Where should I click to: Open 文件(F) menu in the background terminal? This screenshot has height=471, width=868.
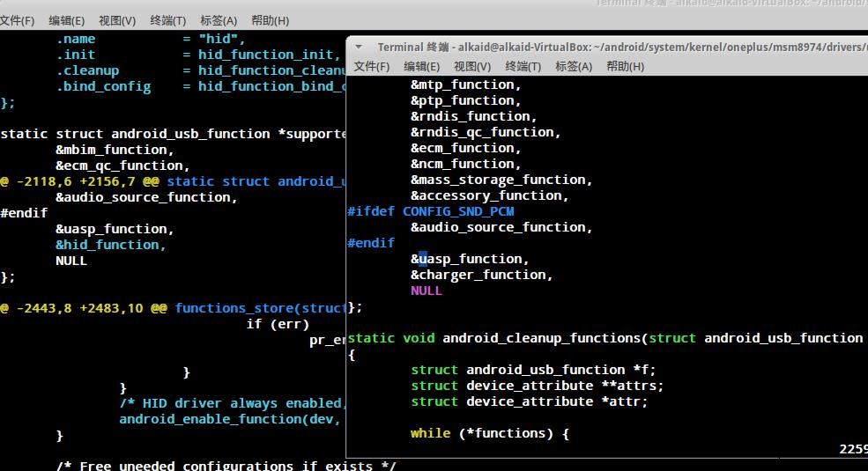point(18,20)
